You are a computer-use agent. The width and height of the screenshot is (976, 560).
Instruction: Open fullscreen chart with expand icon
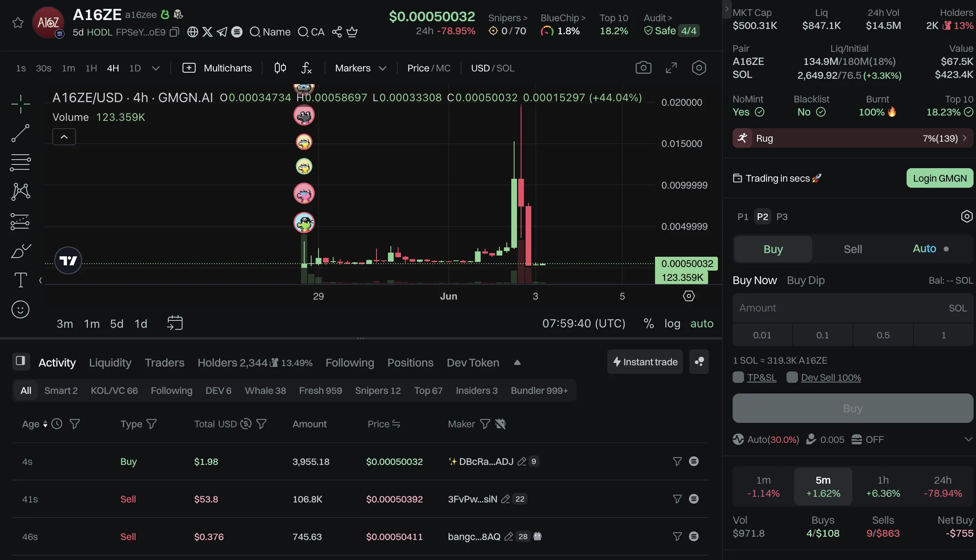click(x=671, y=68)
